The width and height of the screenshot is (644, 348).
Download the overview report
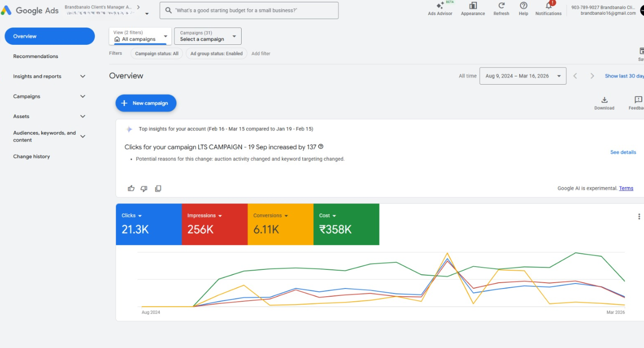tap(604, 100)
